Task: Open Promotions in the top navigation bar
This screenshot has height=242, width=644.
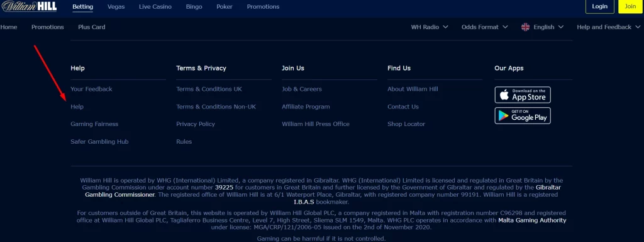Action: [x=263, y=6]
